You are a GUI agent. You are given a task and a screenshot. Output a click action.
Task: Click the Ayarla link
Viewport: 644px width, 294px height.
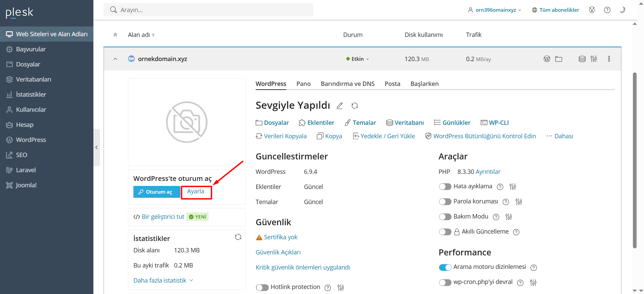[x=196, y=191]
